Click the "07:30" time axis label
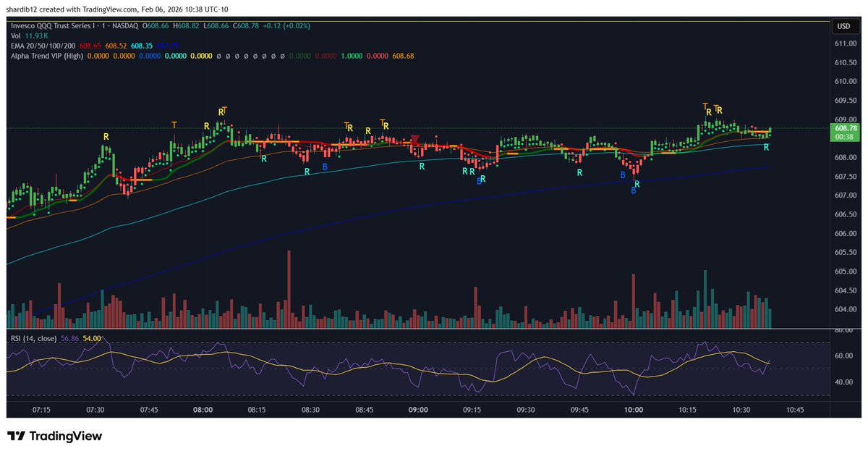This screenshot has width=868, height=454. pyautogui.click(x=95, y=409)
